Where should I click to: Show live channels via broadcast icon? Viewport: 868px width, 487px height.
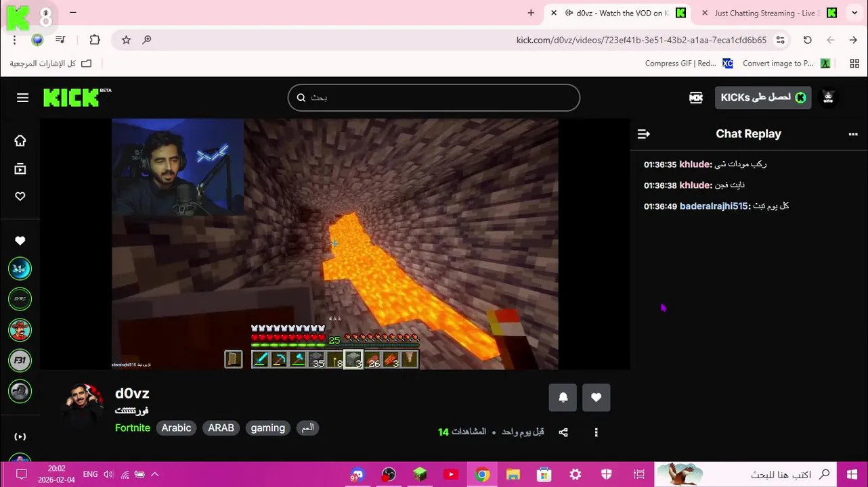click(20, 437)
